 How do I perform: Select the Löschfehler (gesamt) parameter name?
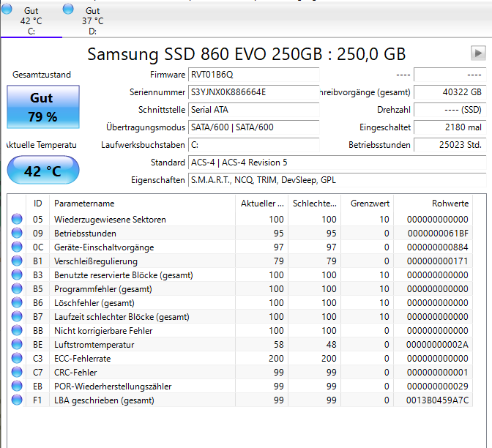[x=94, y=303]
